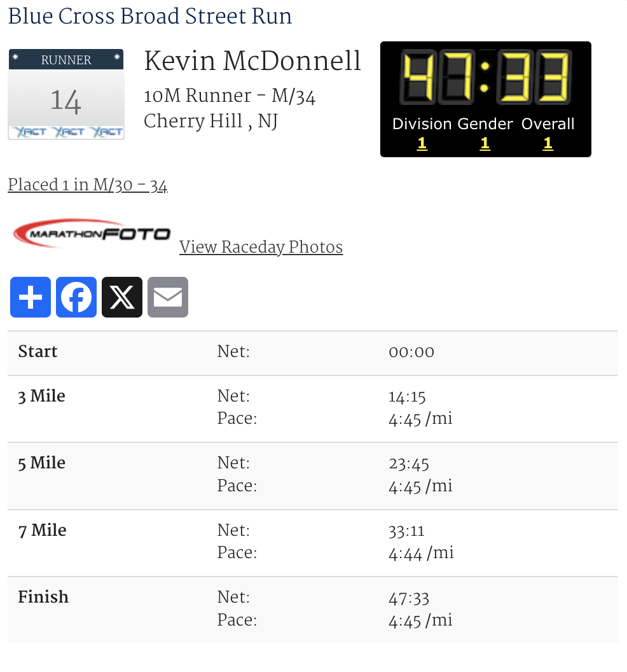Click the blue plus share icon
Viewport: 627px width, 672px height.
point(31,297)
